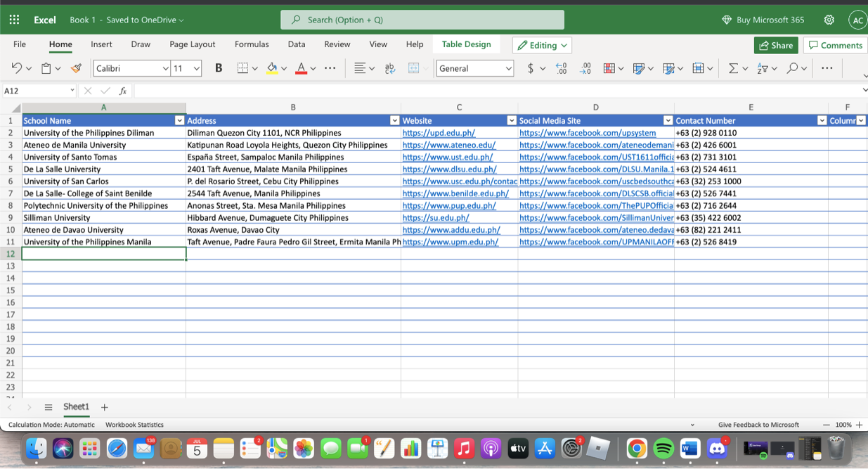Switch to the Formulas tab
Screen dimensions: 868x469
coord(252,44)
